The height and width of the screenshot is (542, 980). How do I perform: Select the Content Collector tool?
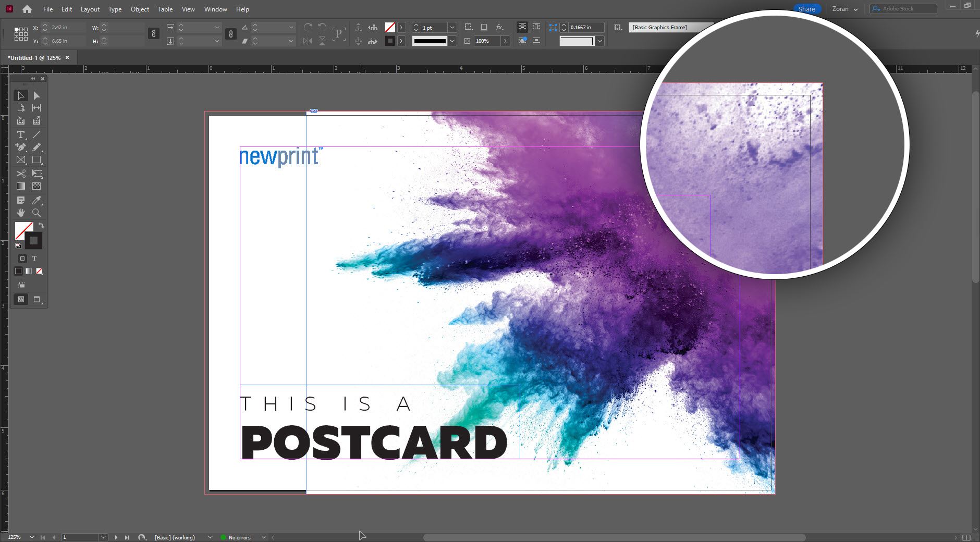pos(21,121)
